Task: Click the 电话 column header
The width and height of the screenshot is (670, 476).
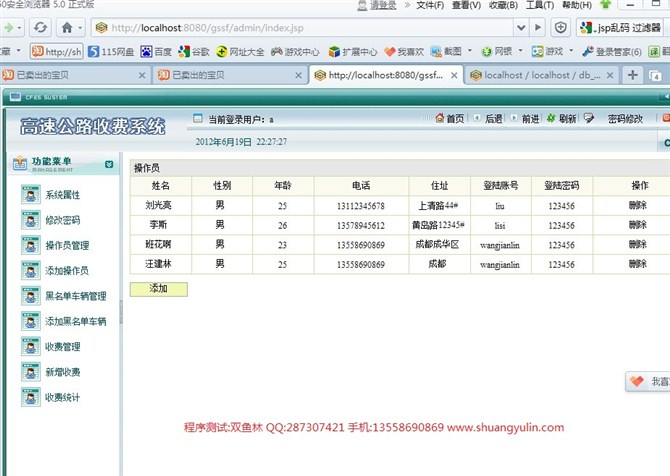Action: click(x=361, y=185)
